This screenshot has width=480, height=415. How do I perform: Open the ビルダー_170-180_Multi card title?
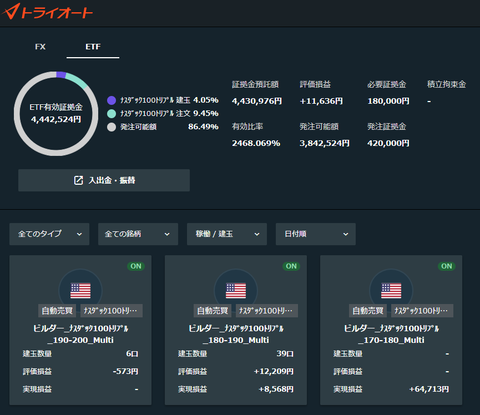391,334
